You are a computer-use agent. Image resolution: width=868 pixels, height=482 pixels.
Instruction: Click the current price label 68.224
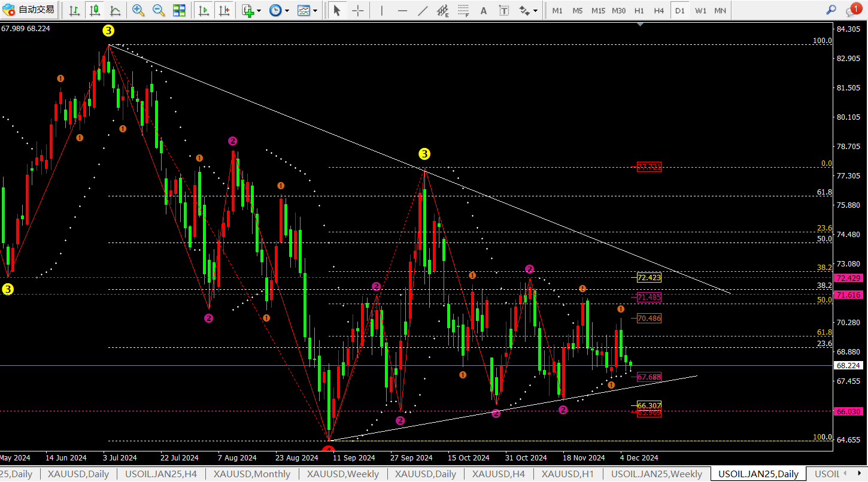pyautogui.click(x=849, y=365)
